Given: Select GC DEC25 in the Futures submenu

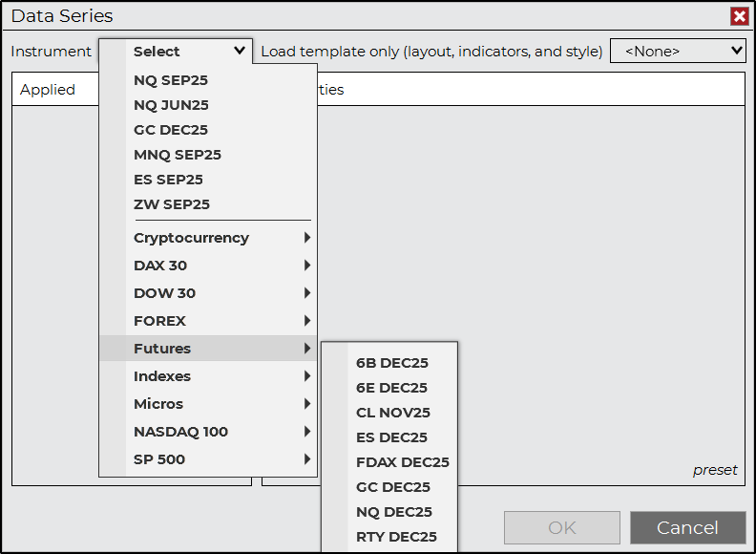Looking at the screenshot, I should point(389,487).
